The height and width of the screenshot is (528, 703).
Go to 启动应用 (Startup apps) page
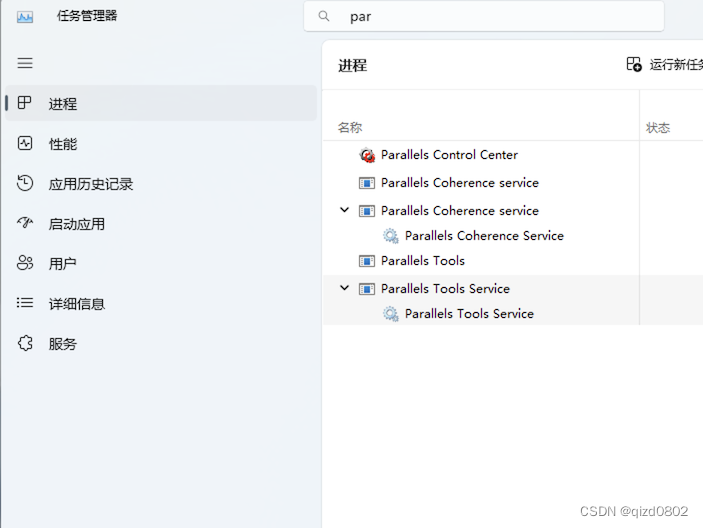161,224
